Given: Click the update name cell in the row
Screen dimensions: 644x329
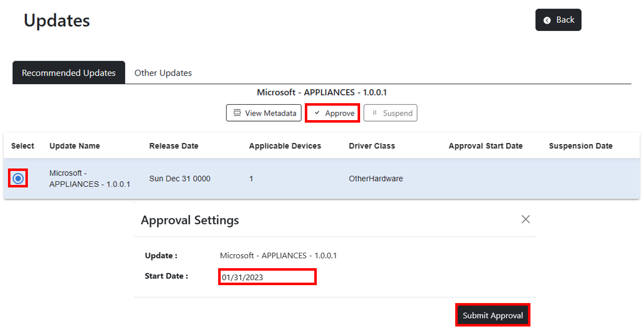Looking at the screenshot, I should [x=90, y=178].
